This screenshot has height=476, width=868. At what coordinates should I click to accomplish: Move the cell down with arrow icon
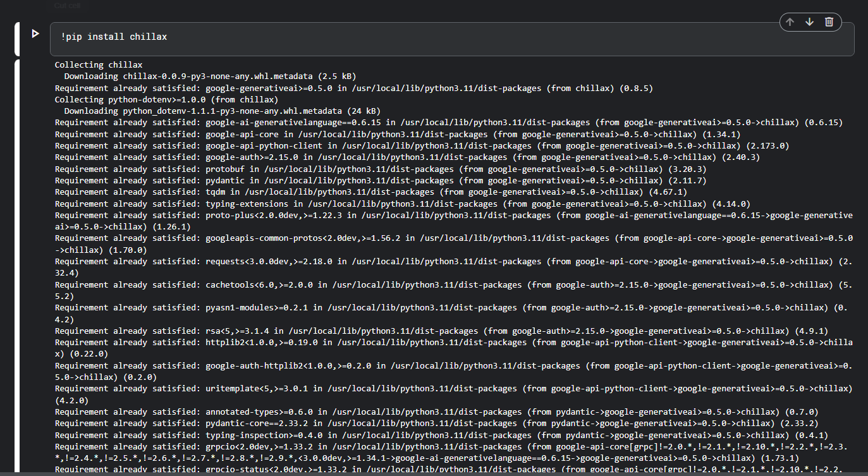[x=809, y=22]
